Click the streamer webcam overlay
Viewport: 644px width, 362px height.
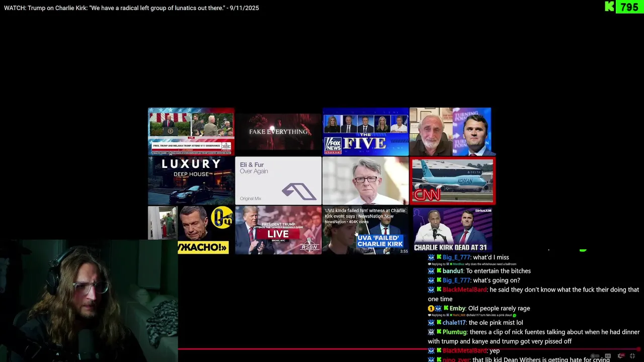pos(89,301)
